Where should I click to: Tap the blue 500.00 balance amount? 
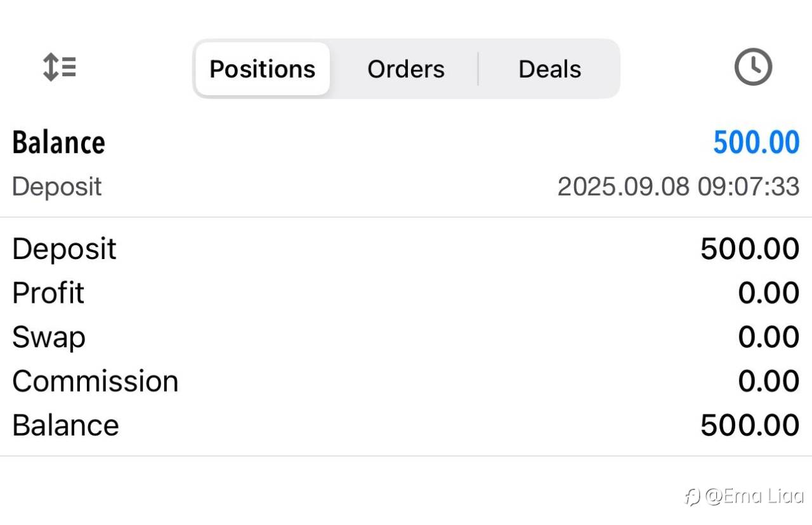point(756,142)
